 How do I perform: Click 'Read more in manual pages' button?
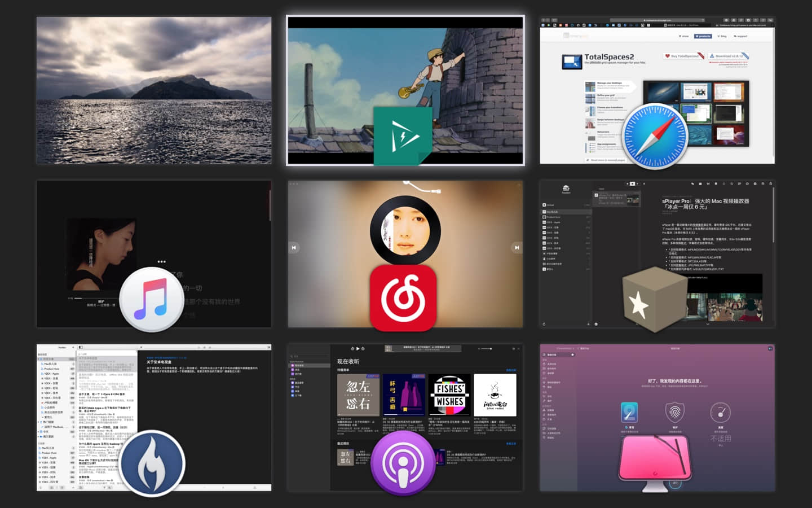(606, 160)
